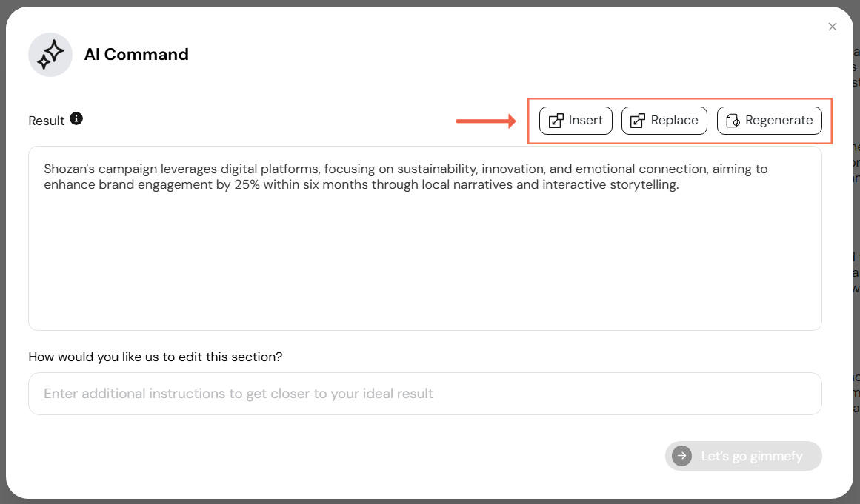The image size is (860, 504).
Task: Click the AI Command sparkle icon
Action: pos(50,55)
